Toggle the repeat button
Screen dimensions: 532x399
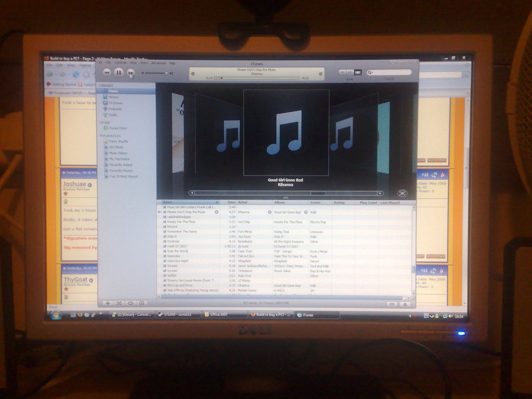(130, 303)
